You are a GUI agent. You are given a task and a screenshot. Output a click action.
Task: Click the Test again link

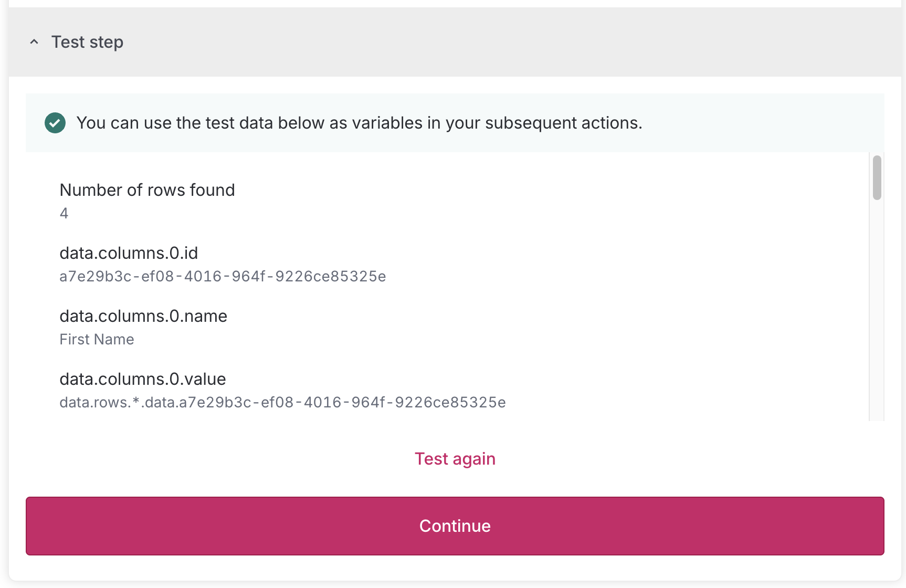click(455, 459)
